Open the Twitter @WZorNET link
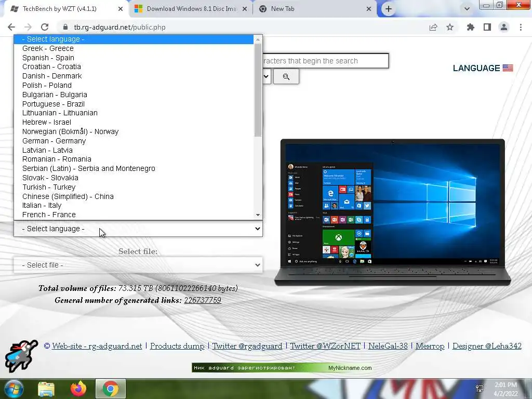Screen dimensions: 532x399 325,346
